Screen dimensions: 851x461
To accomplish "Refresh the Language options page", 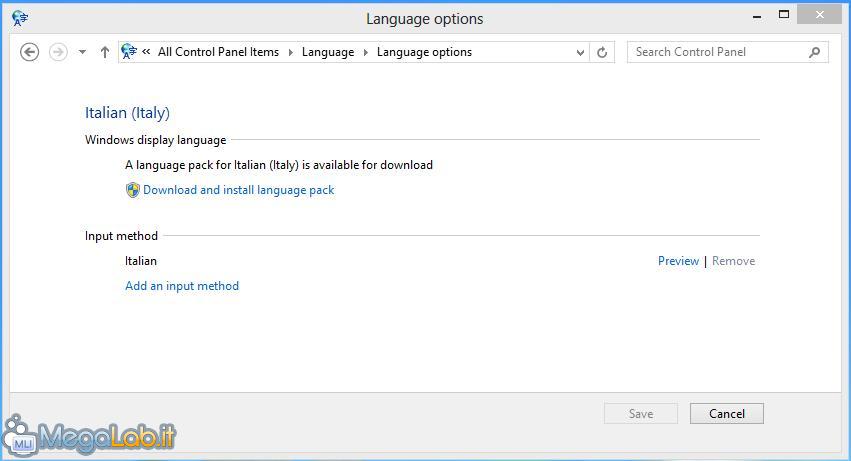I will point(602,53).
